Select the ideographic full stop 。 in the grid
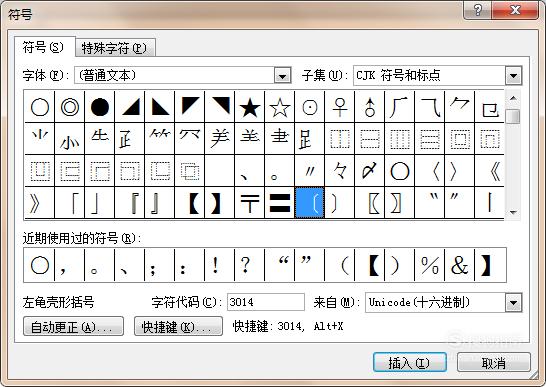The height and width of the screenshot is (387, 546). 280,171
